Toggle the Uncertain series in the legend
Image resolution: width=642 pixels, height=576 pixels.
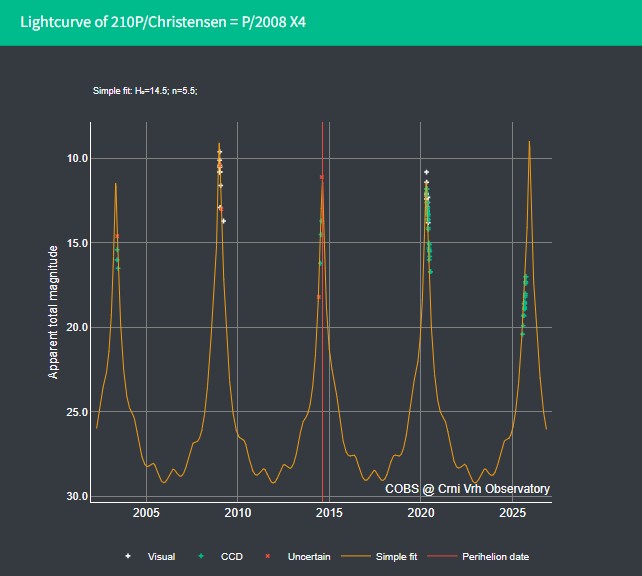pyautogui.click(x=309, y=556)
